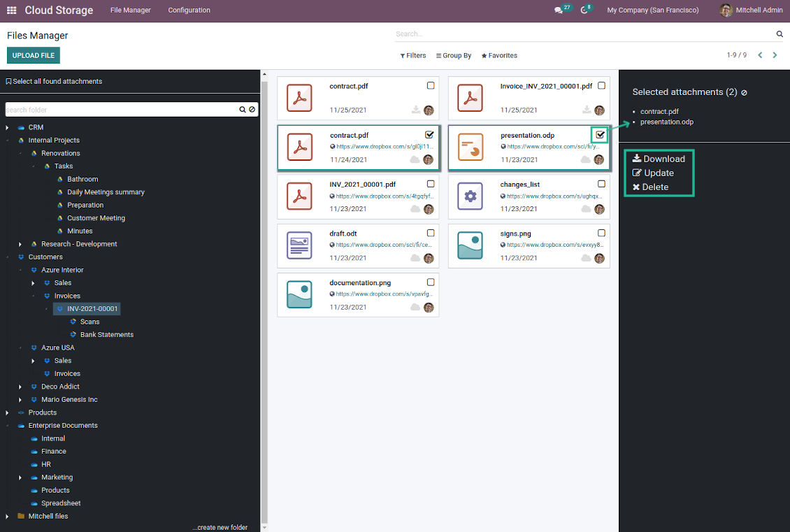Click the PDF icon of INV_2021_00001.pdf

[299, 196]
